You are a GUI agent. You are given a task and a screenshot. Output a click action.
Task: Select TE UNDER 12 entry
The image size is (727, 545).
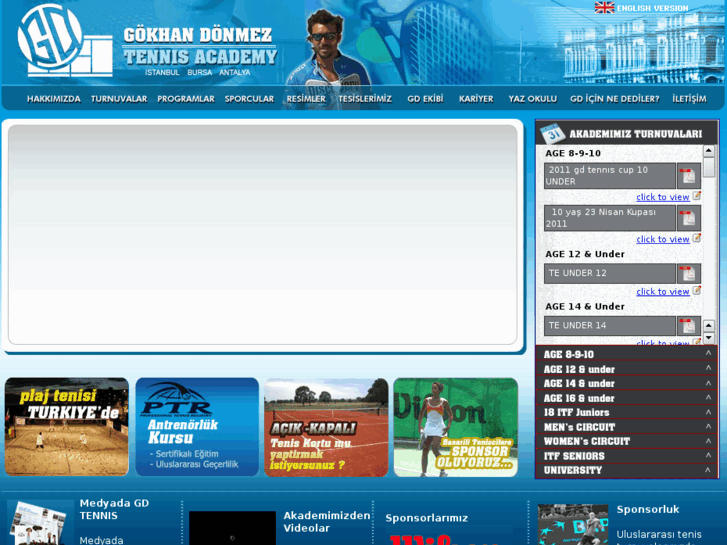610,273
